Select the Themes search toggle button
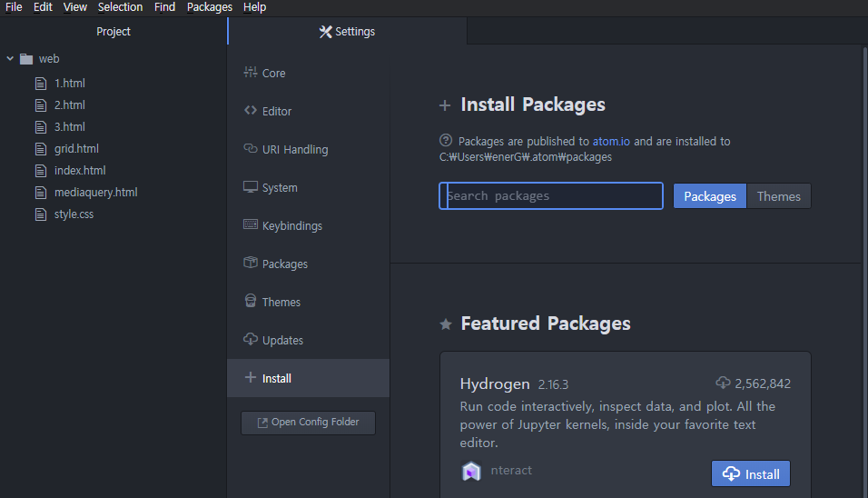The height and width of the screenshot is (498, 868). click(x=778, y=196)
